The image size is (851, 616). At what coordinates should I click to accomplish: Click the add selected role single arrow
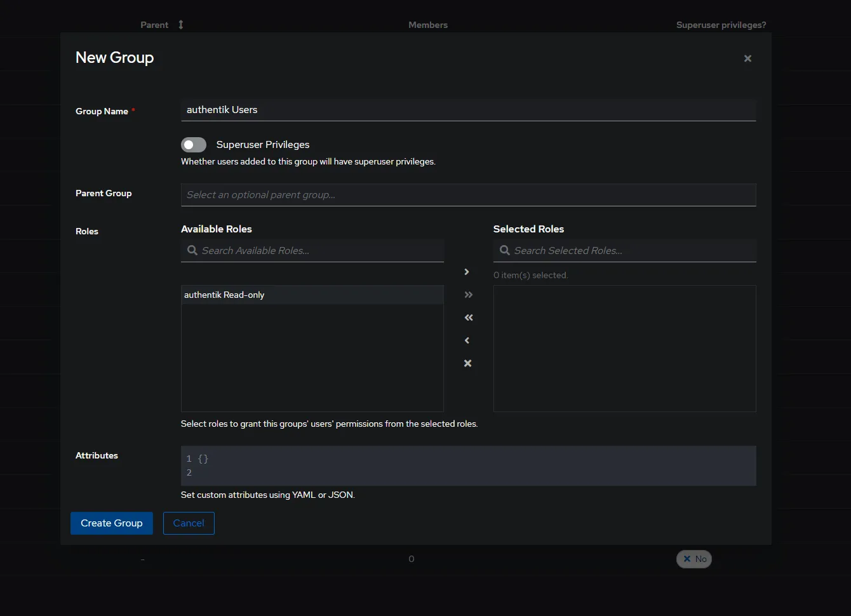(x=467, y=272)
